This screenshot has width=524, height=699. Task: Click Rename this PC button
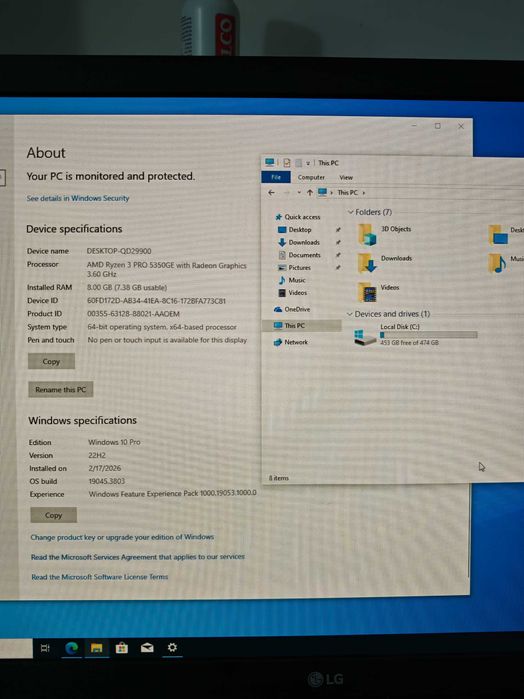61,389
